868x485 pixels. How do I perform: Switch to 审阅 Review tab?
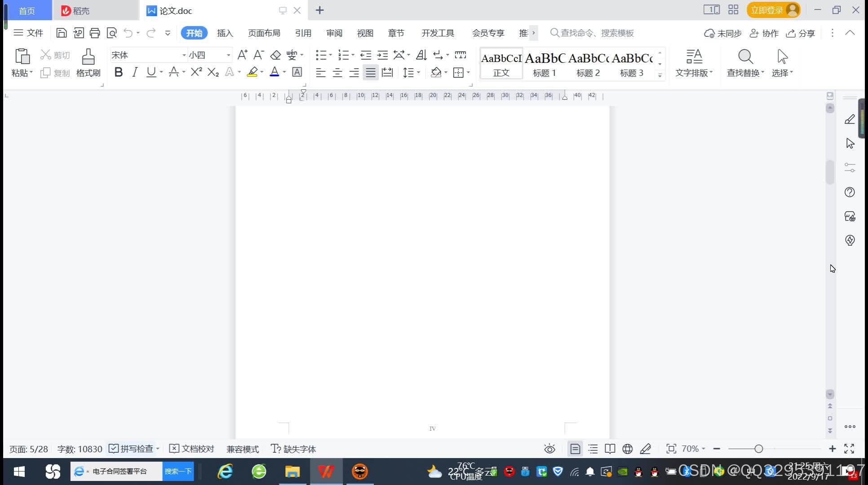coord(334,33)
